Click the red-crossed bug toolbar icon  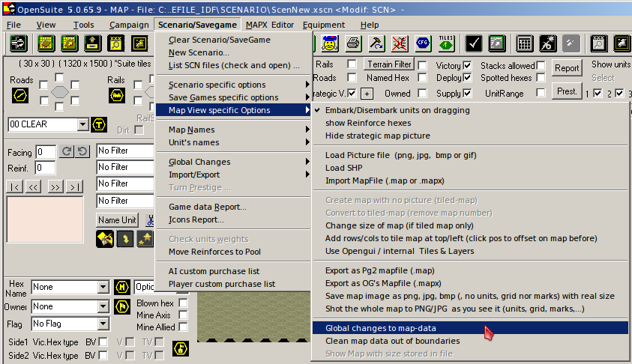[400, 43]
